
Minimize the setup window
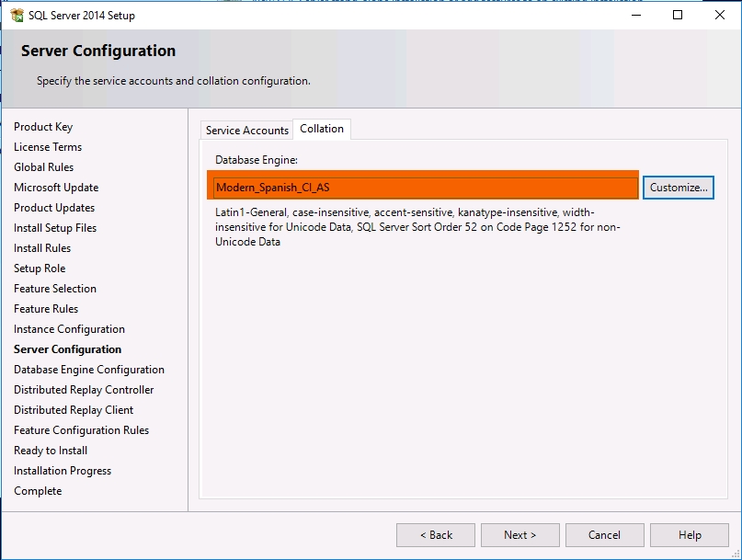636,15
